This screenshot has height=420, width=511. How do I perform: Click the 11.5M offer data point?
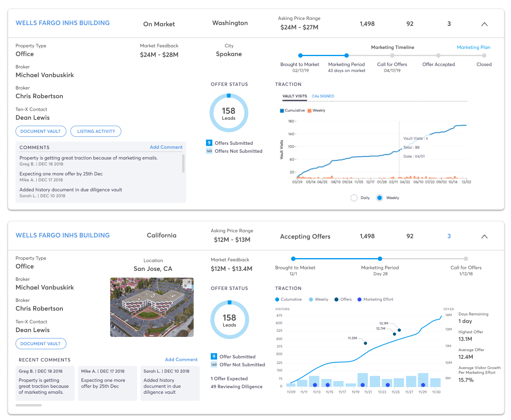point(365,343)
